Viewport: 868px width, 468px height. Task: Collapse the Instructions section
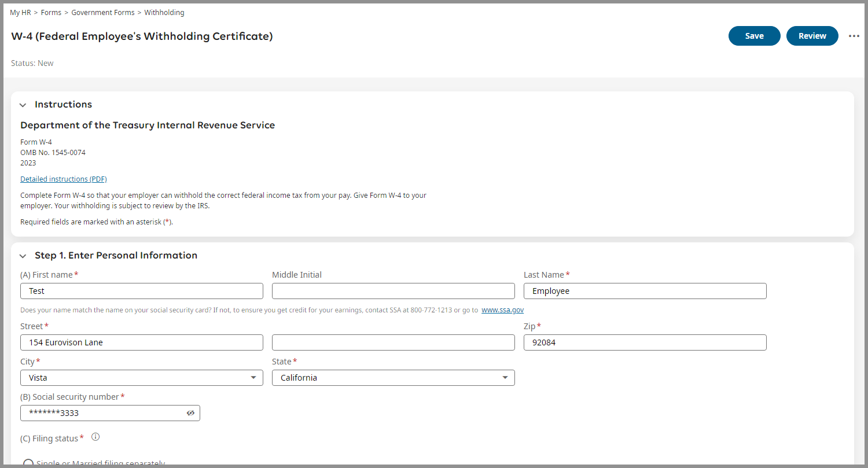(x=23, y=105)
